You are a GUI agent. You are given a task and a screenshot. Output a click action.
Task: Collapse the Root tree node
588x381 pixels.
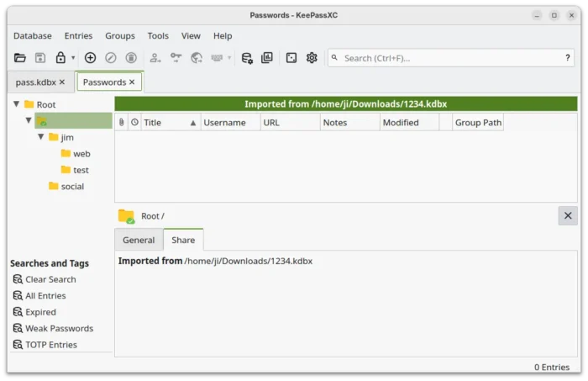[x=17, y=104]
